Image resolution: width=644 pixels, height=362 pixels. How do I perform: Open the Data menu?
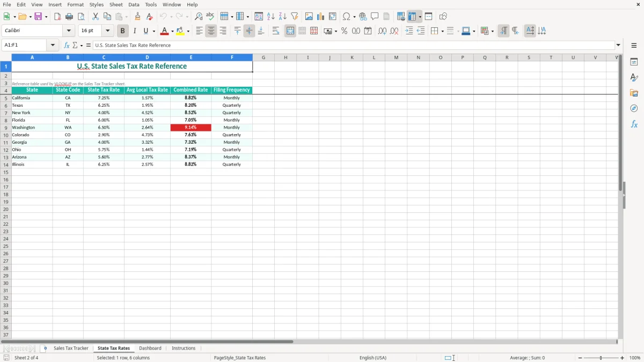tap(134, 4)
